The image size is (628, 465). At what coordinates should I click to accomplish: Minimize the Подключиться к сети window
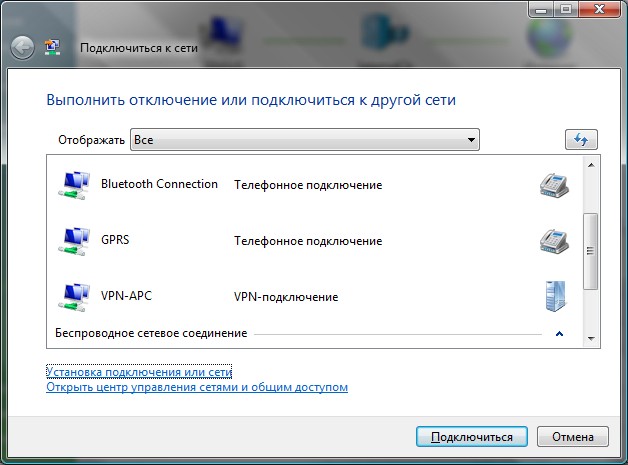click(541, 9)
